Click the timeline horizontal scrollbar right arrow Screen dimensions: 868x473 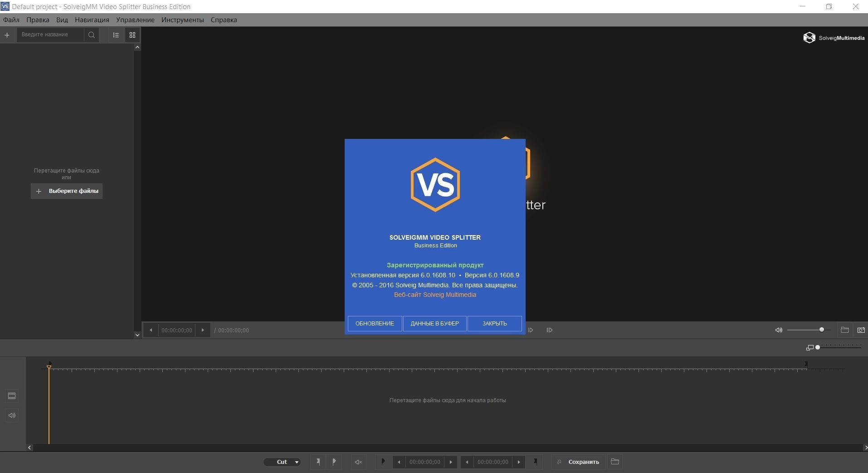pyautogui.click(x=865, y=448)
